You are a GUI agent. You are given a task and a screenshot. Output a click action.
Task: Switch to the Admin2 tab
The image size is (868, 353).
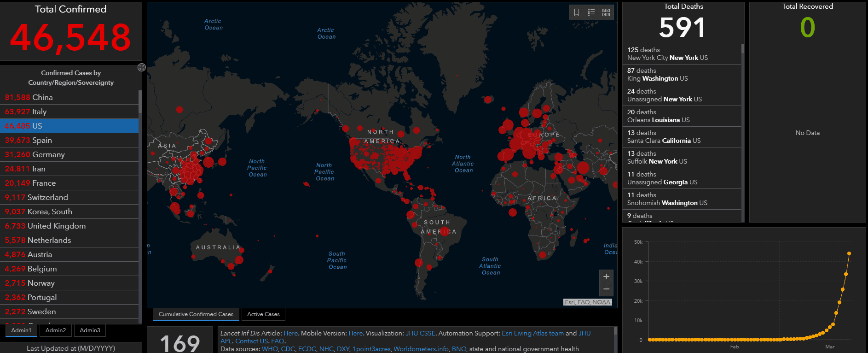[56, 330]
